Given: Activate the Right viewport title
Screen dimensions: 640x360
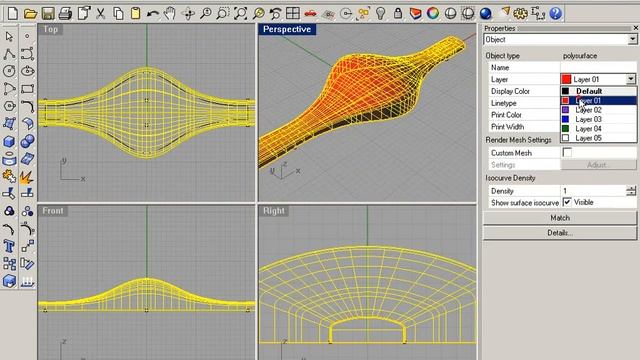Looking at the screenshot, I should [274, 211].
